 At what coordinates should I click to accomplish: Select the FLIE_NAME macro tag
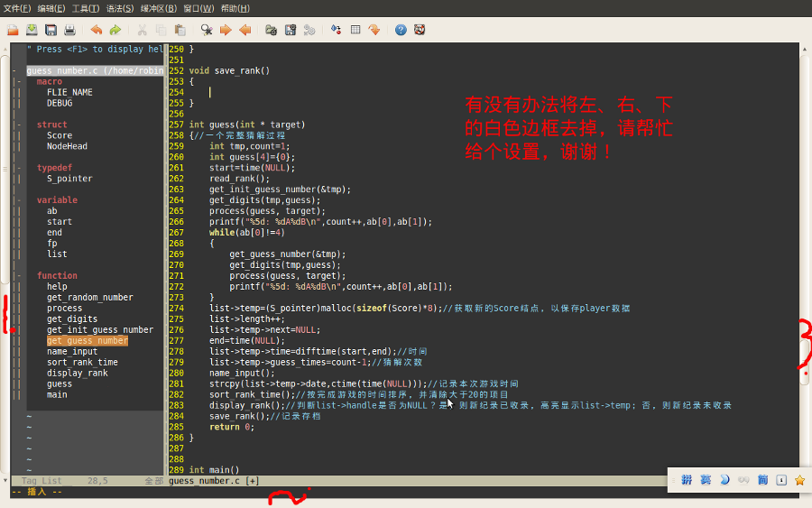69,92
